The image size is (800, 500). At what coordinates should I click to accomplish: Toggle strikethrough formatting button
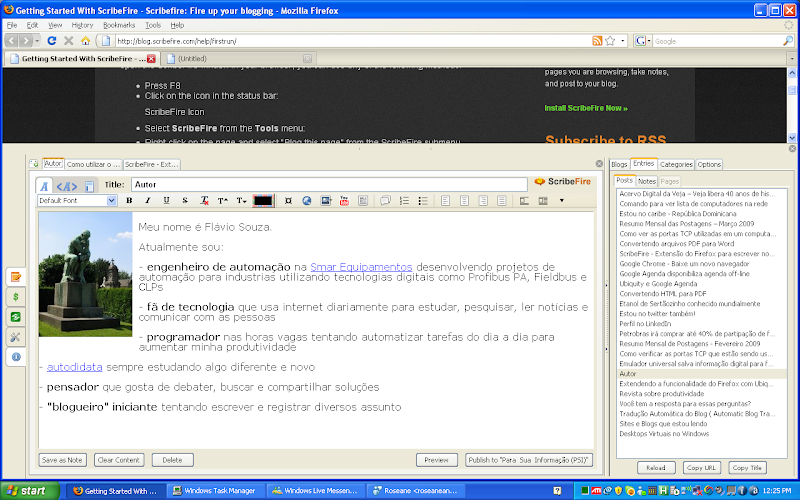click(x=185, y=201)
